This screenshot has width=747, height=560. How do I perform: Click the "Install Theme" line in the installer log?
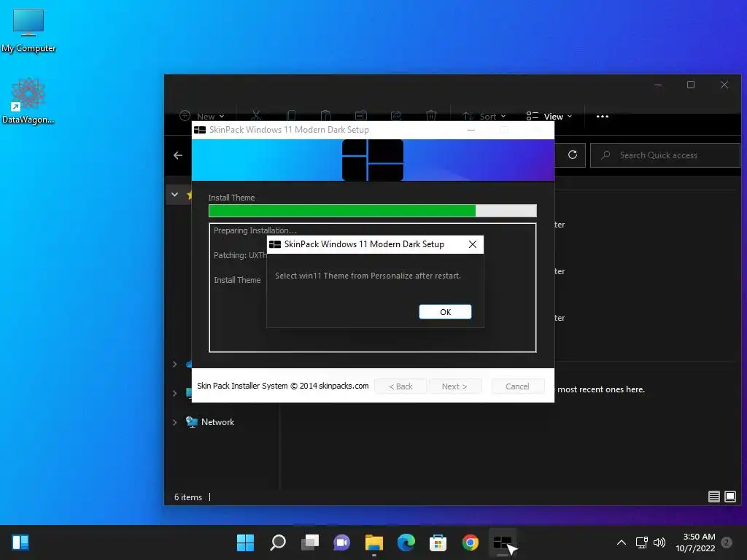coord(237,280)
